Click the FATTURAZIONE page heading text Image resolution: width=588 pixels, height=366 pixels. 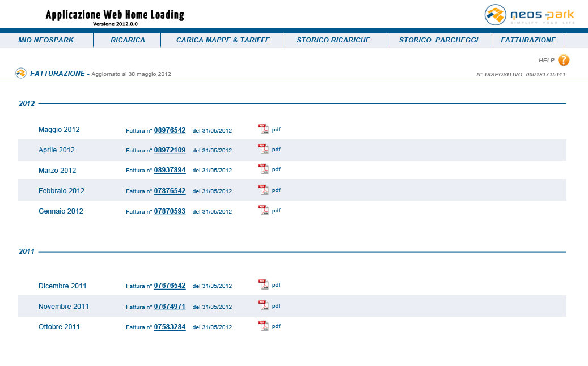57,74
